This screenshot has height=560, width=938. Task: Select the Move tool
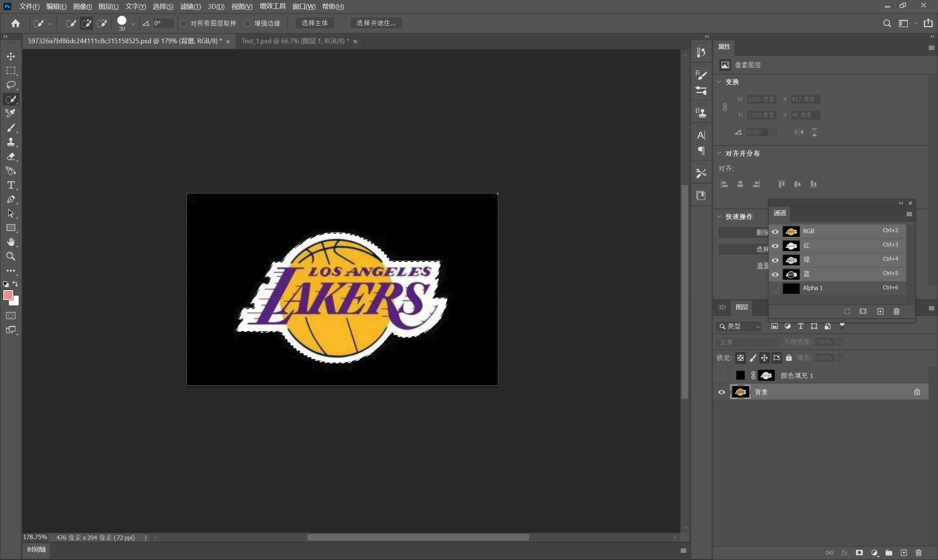point(11,56)
